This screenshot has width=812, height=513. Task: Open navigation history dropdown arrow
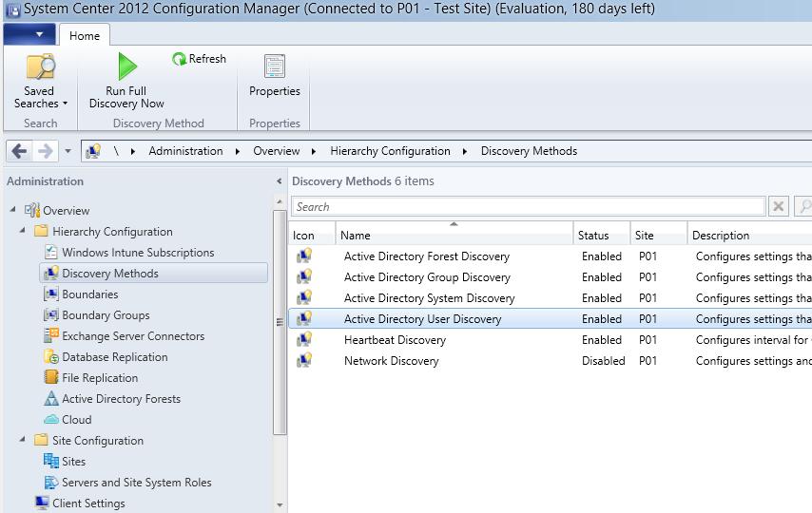(x=68, y=151)
